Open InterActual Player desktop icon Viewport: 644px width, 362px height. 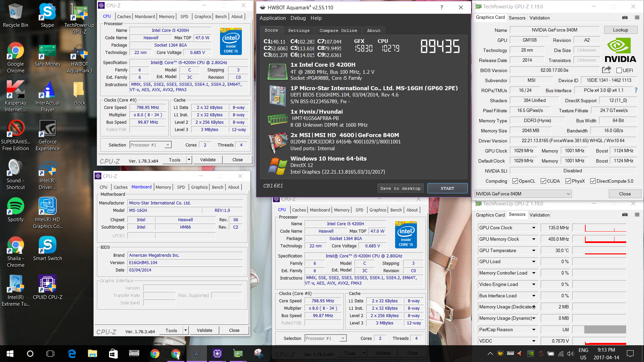47,97
